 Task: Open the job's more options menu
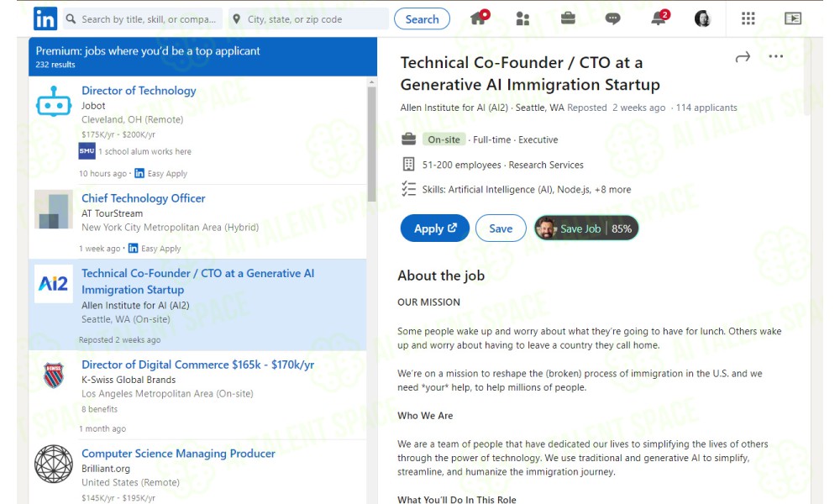click(x=775, y=57)
